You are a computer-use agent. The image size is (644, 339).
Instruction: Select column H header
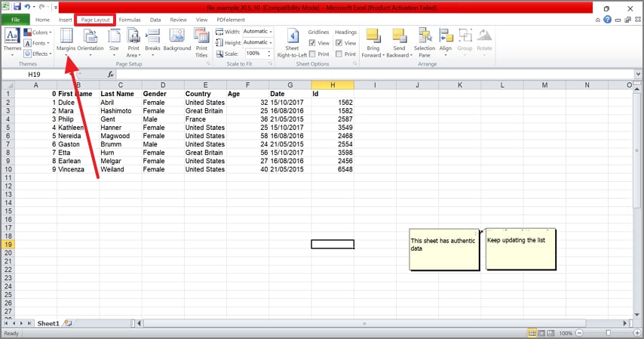(333, 85)
